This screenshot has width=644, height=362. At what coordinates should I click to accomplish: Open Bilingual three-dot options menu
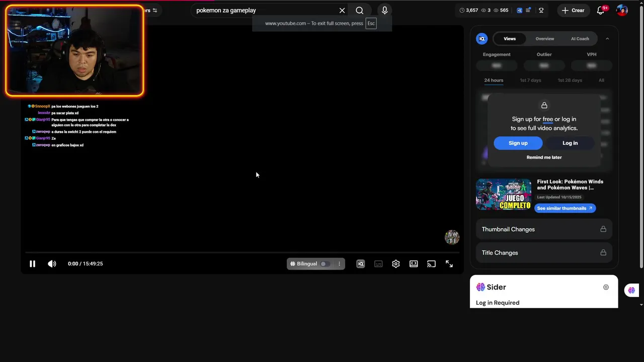coord(339,263)
